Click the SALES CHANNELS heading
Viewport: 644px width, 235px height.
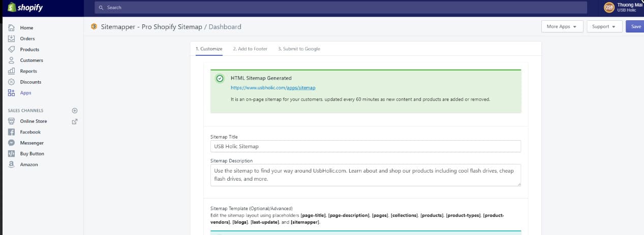(25, 111)
